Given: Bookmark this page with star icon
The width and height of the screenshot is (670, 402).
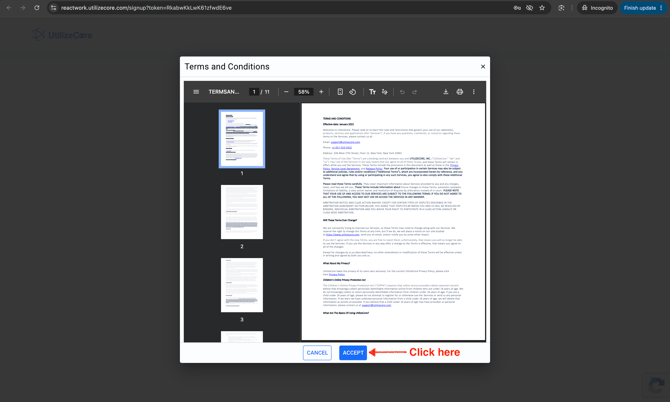Looking at the screenshot, I should point(542,8).
